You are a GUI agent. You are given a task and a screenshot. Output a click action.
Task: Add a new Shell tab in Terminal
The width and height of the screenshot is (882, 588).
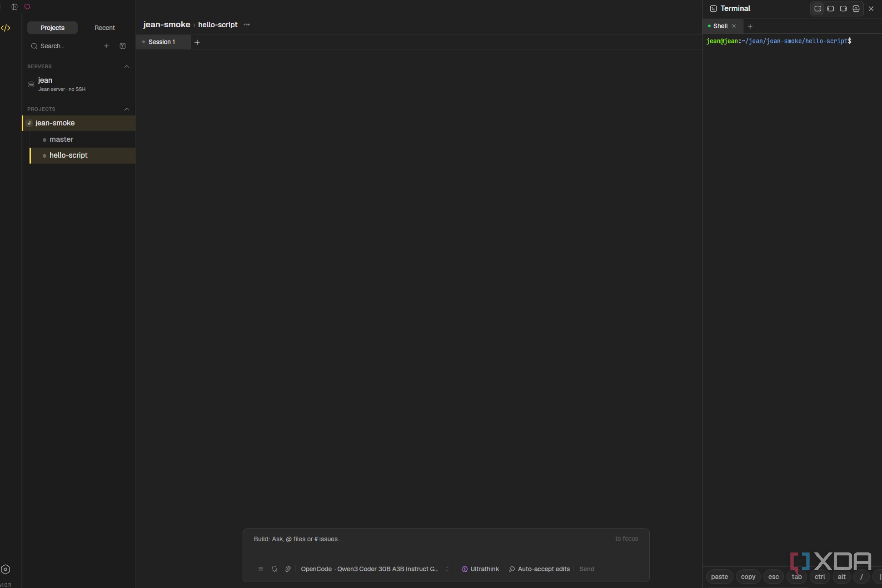[x=750, y=26]
